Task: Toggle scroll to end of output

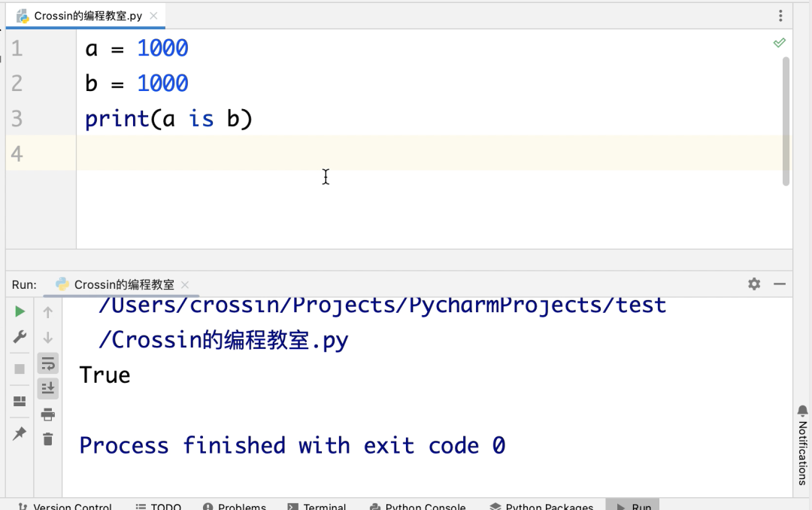Action: coord(47,388)
